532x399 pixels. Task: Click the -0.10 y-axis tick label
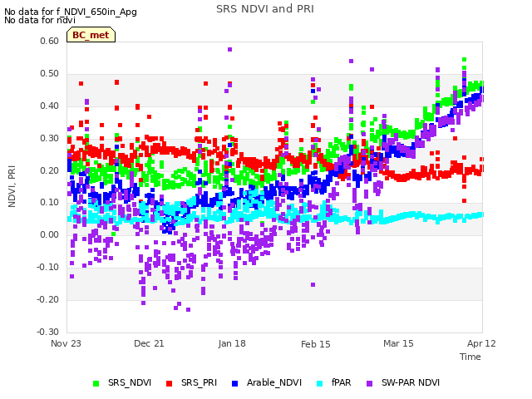tap(47, 268)
